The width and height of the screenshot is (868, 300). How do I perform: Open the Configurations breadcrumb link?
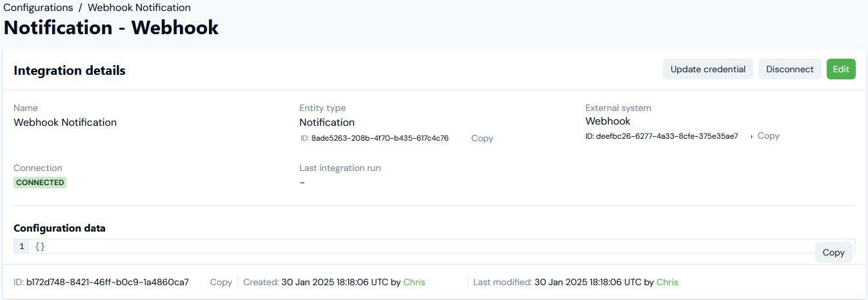(38, 8)
